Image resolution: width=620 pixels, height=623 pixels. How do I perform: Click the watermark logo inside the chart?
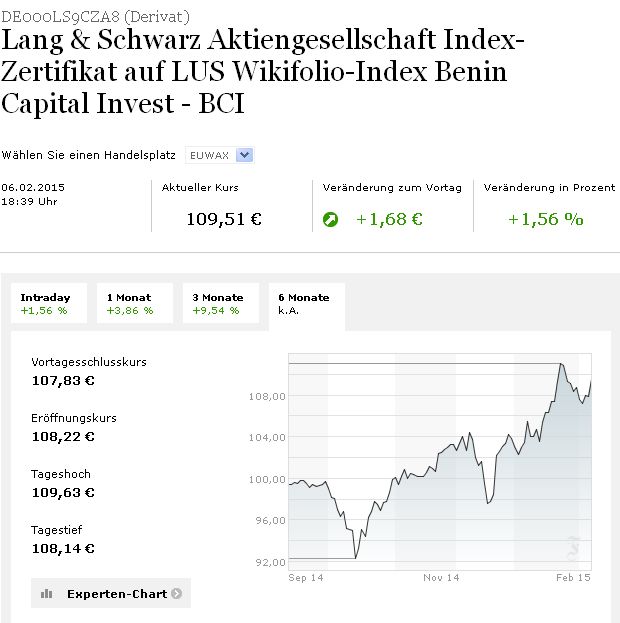coord(574,547)
